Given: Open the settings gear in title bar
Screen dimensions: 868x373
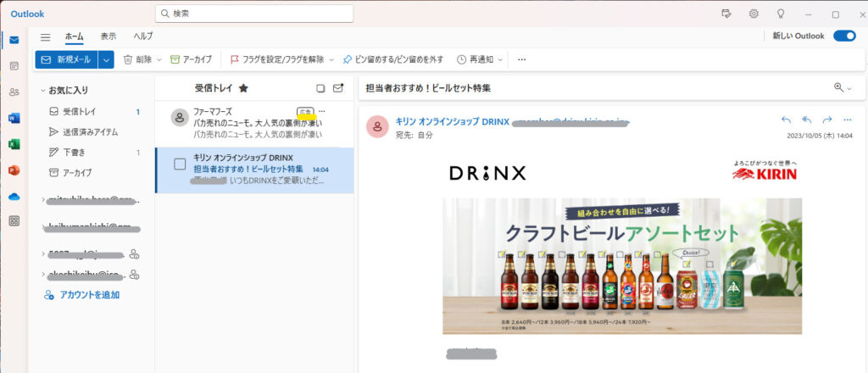Looking at the screenshot, I should [x=754, y=14].
